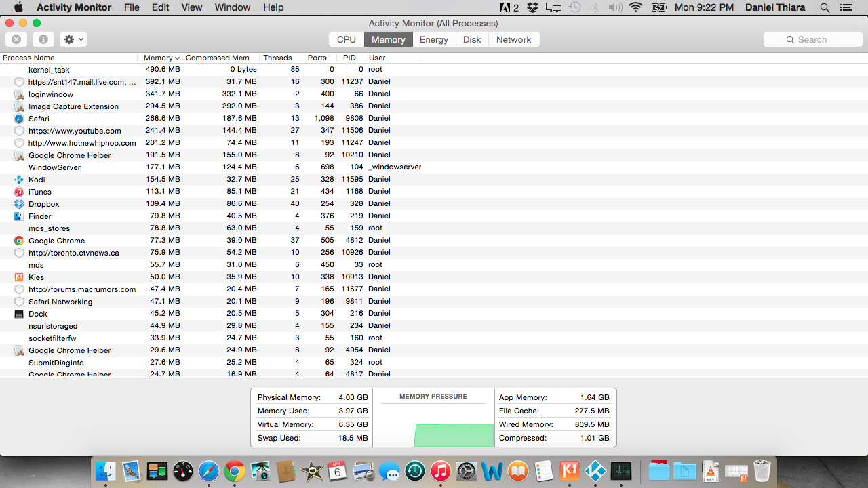Select the http://www.hotnewhiphop.com process
The width and height of the screenshot is (868, 488).
pos(434,143)
